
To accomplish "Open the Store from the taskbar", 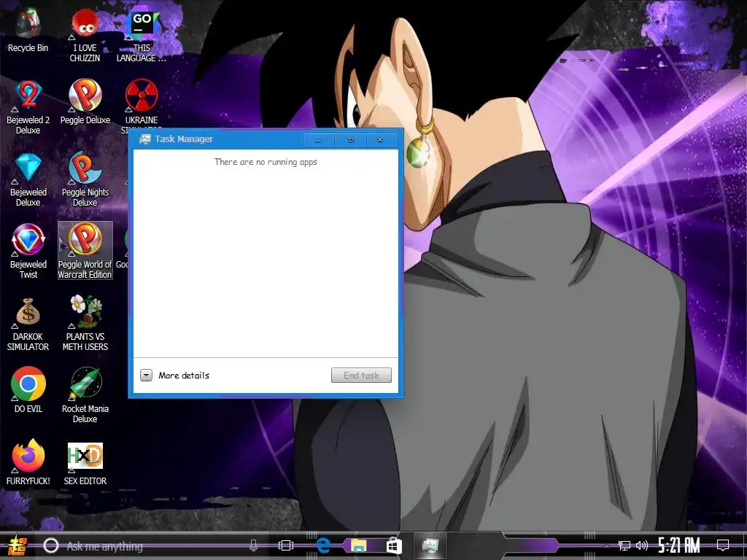I will pos(393,545).
